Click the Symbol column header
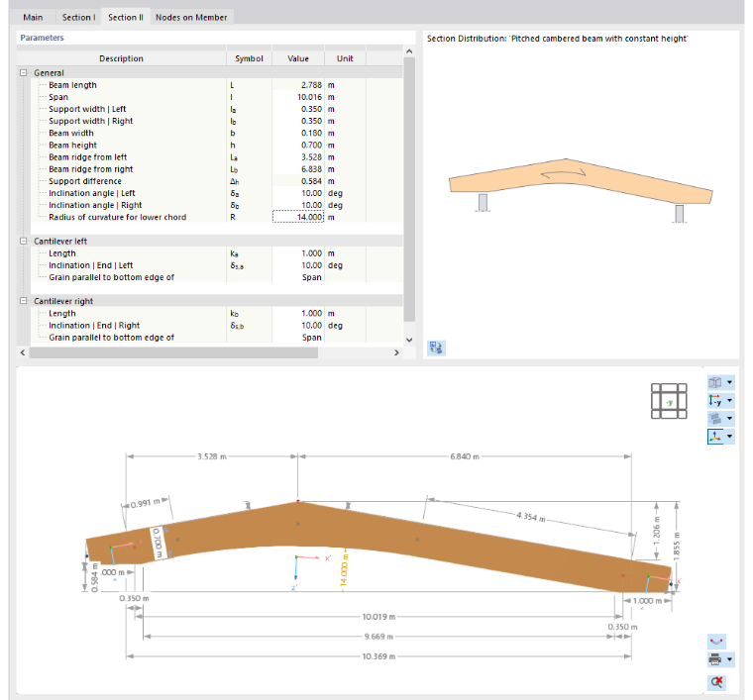Image resolution: width=753 pixels, height=700 pixels. 249,58
